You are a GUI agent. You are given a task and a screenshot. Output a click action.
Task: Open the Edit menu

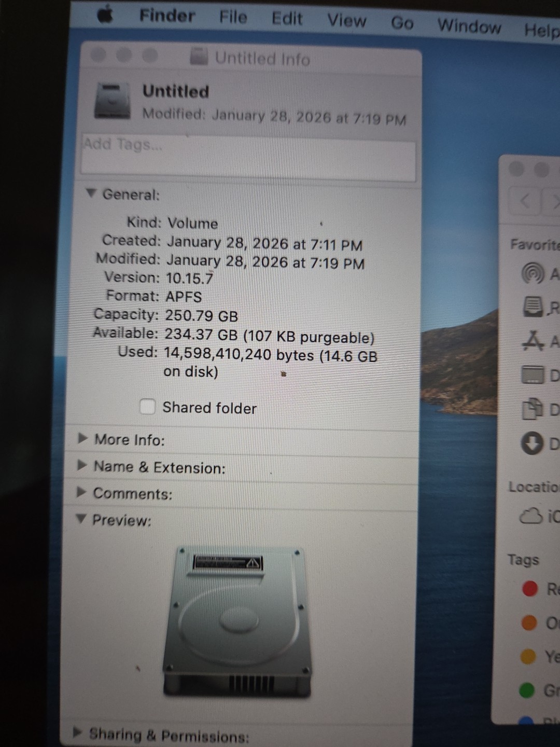(x=287, y=19)
